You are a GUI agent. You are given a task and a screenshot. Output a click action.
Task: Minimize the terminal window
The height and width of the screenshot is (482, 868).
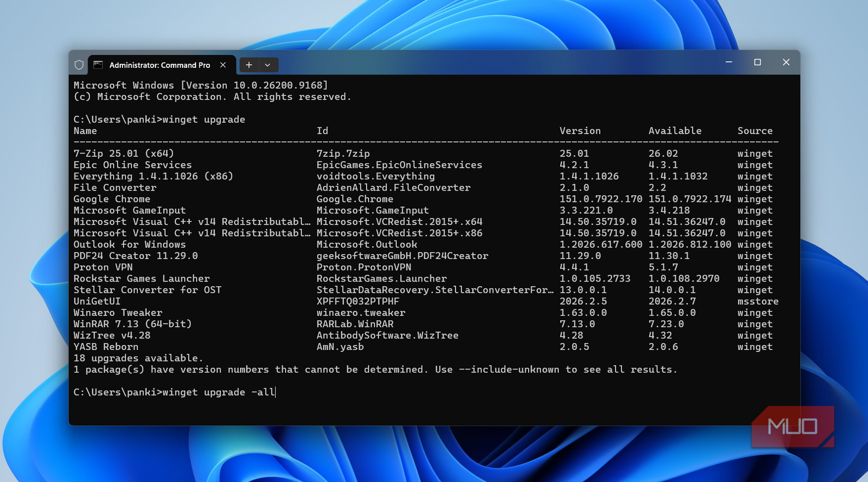(x=729, y=62)
